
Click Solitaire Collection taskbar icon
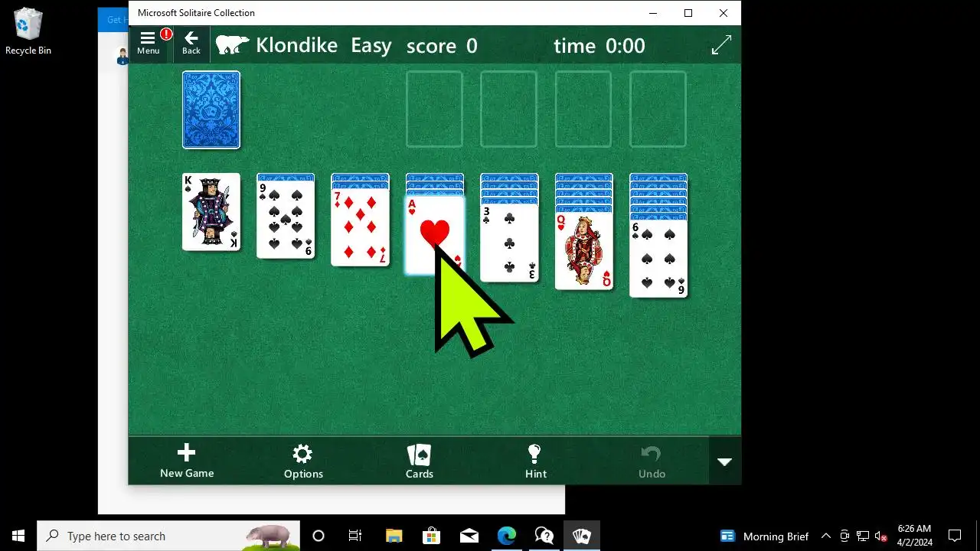pos(581,536)
